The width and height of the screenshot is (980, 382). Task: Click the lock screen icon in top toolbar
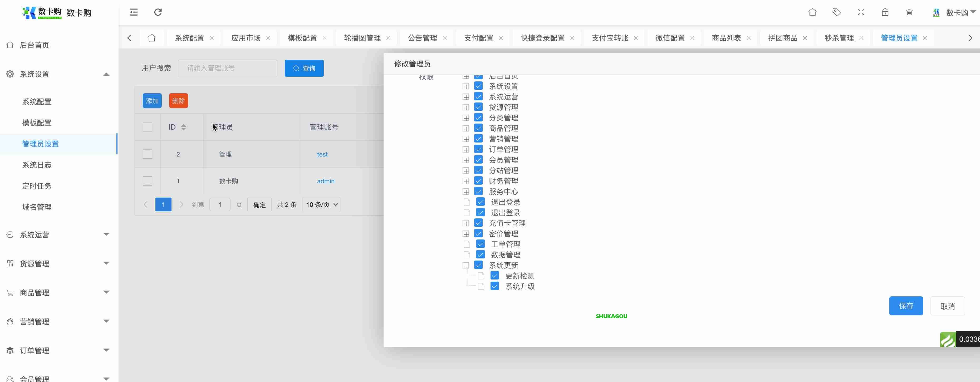click(885, 12)
